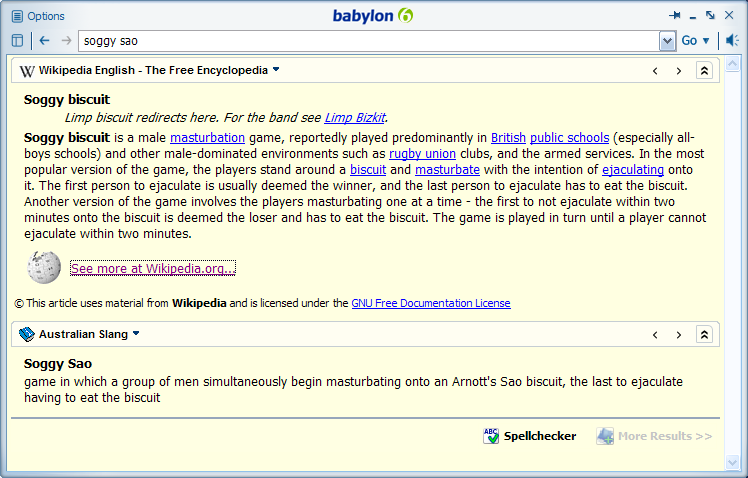Go forward to next search
Viewport: 748px width, 478px height.
66,41
